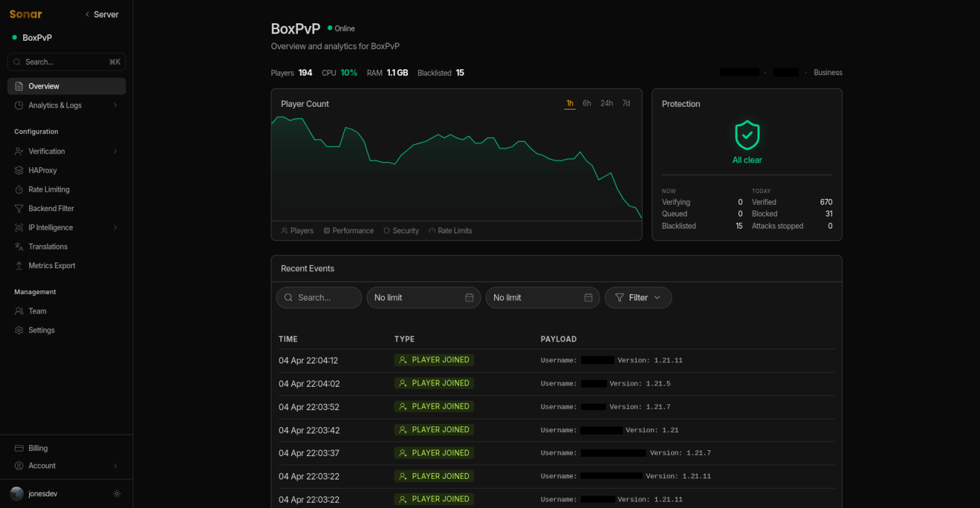Click the Sonar logo

pos(25,14)
